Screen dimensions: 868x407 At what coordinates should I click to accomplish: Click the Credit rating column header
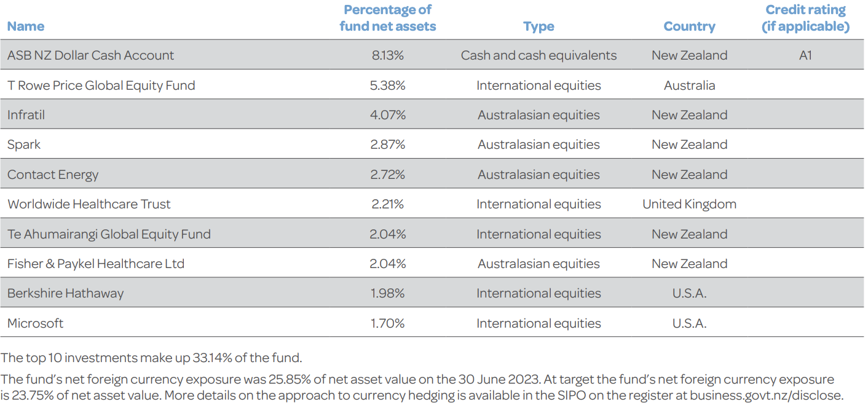[x=805, y=18]
